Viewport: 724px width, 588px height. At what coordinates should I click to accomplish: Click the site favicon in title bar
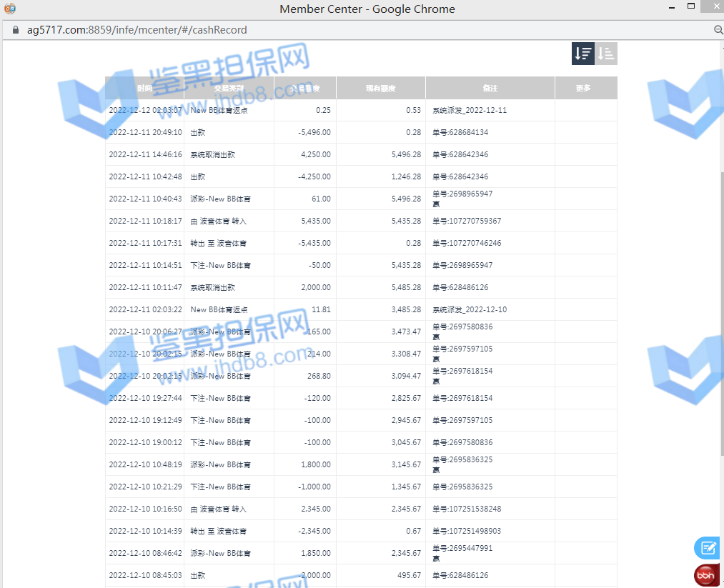tap(9, 9)
